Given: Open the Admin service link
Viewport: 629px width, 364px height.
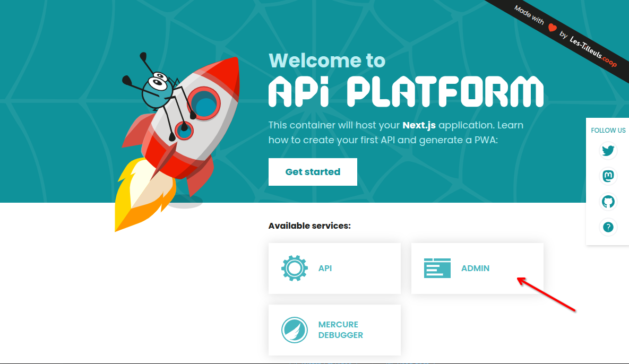Looking at the screenshot, I should (475, 268).
